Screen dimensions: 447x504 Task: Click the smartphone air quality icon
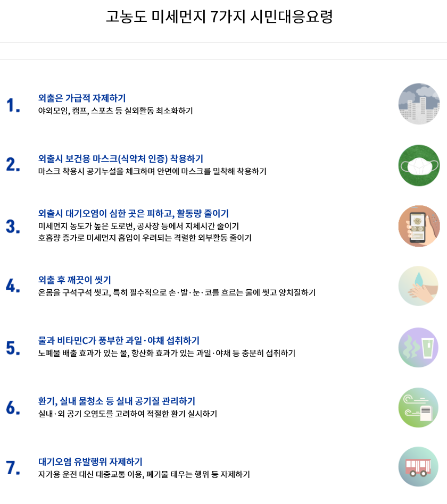[x=419, y=226]
